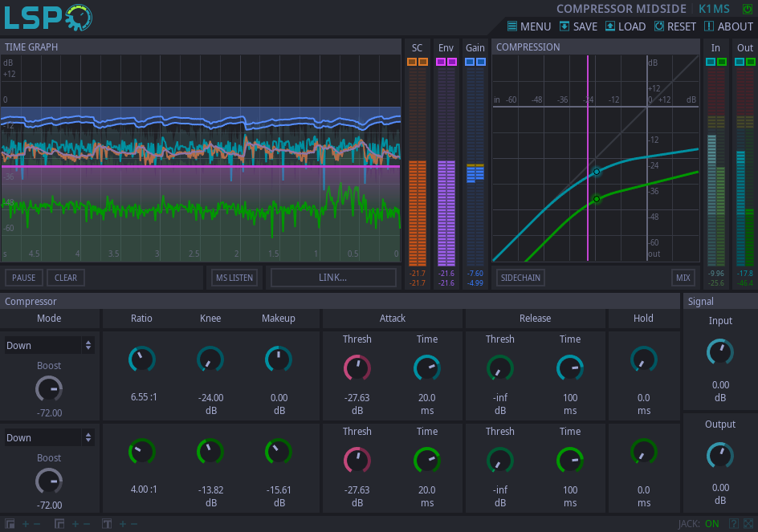The image size is (758, 532).
Task: Click RESET to restore defaults
Action: tap(674, 26)
